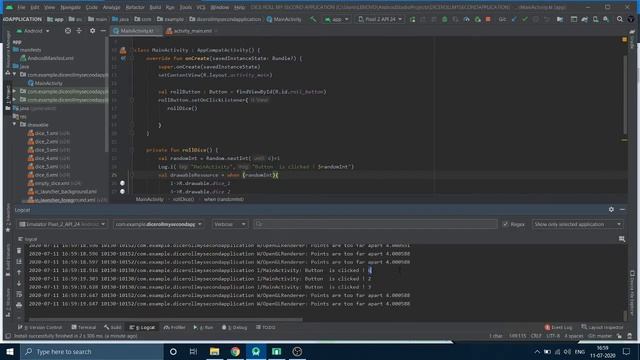Select AndroidManifest.xml in project tree
Screen dimensions: 640x360
pyautogui.click(x=47, y=58)
